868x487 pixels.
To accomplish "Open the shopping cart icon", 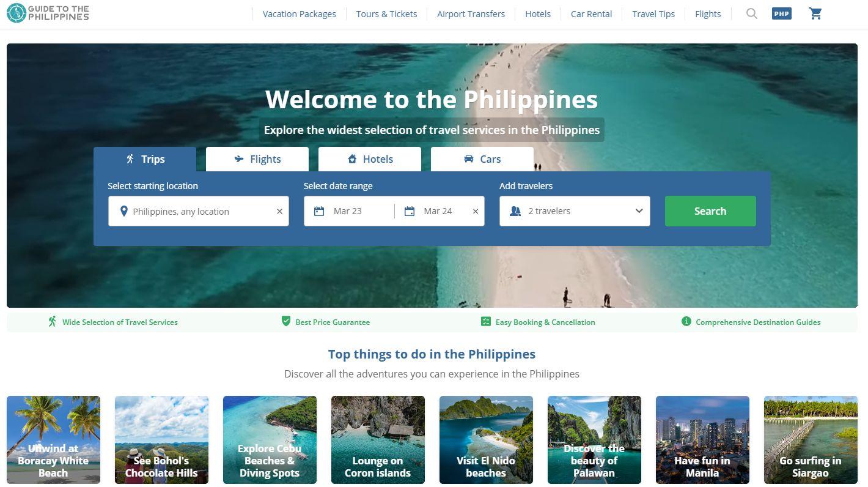I will [x=815, y=13].
